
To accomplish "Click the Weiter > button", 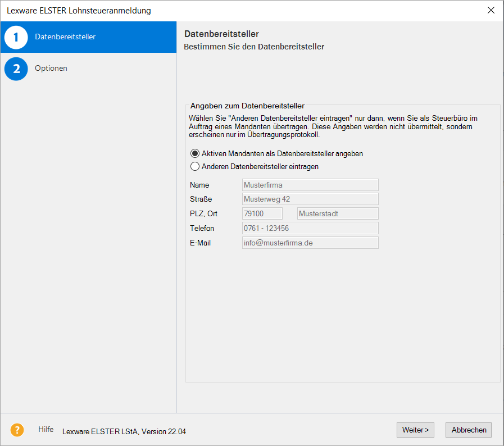I will [x=415, y=430].
